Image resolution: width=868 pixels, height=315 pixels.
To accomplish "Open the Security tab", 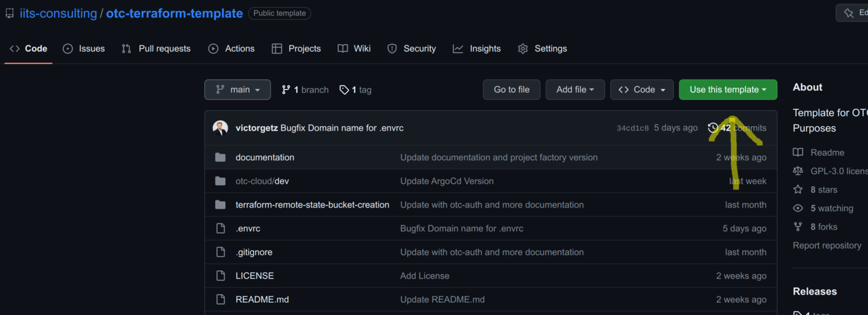I will (x=412, y=49).
